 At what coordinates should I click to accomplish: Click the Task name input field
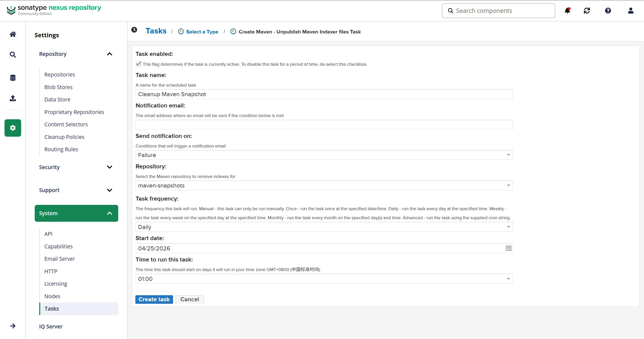(x=324, y=94)
